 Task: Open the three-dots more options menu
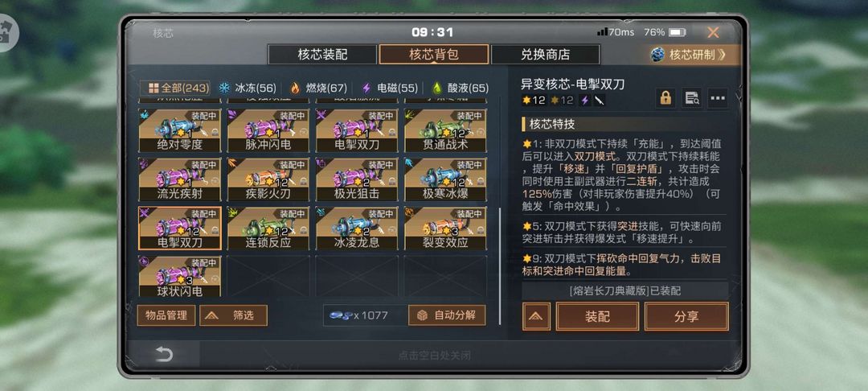pyautogui.click(x=718, y=98)
